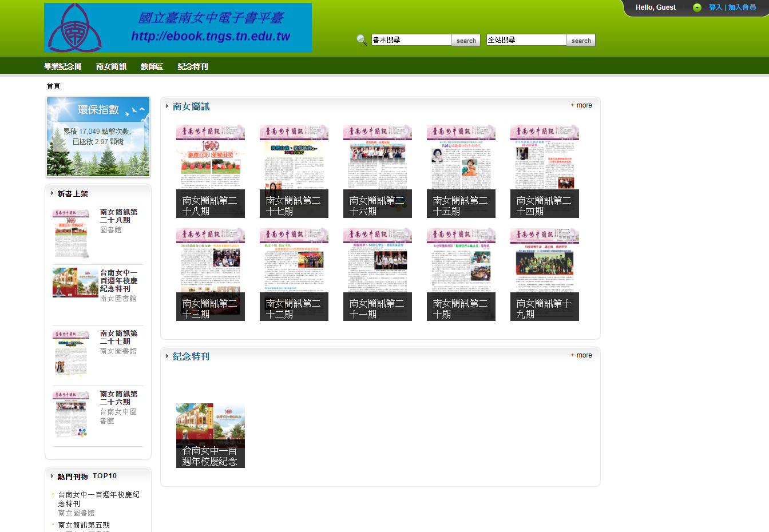Click the 登入 link
This screenshot has width=769, height=532.
pyautogui.click(x=715, y=7)
